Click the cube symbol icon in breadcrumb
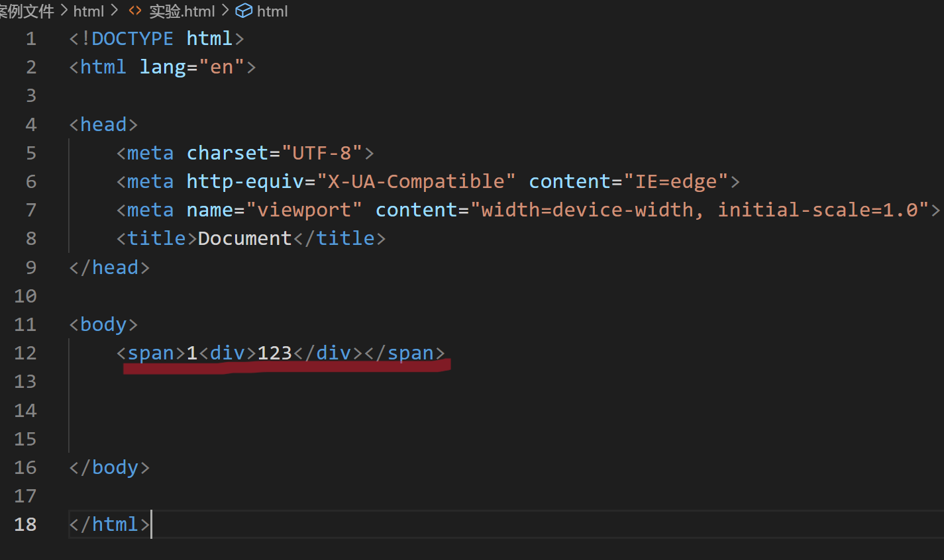The width and height of the screenshot is (944, 560). tap(244, 11)
